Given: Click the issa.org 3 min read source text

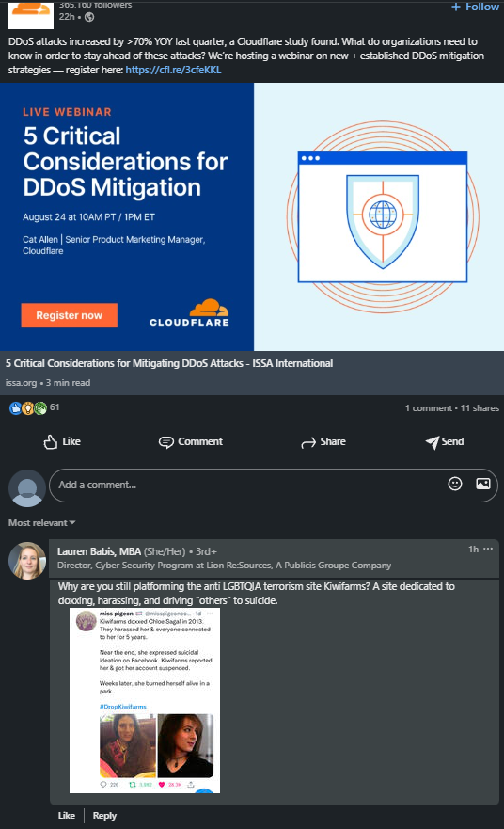Looking at the screenshot, I should tap(48, 382).
